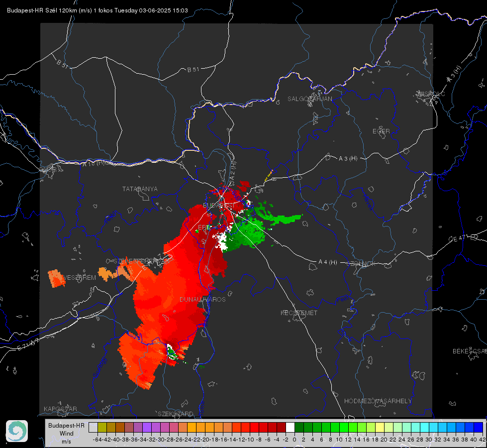The height and width of the screenshot is (448, 487).
Task: Pick the yellow swatch above 18 in the legend
Action: (x=380, y=427)
